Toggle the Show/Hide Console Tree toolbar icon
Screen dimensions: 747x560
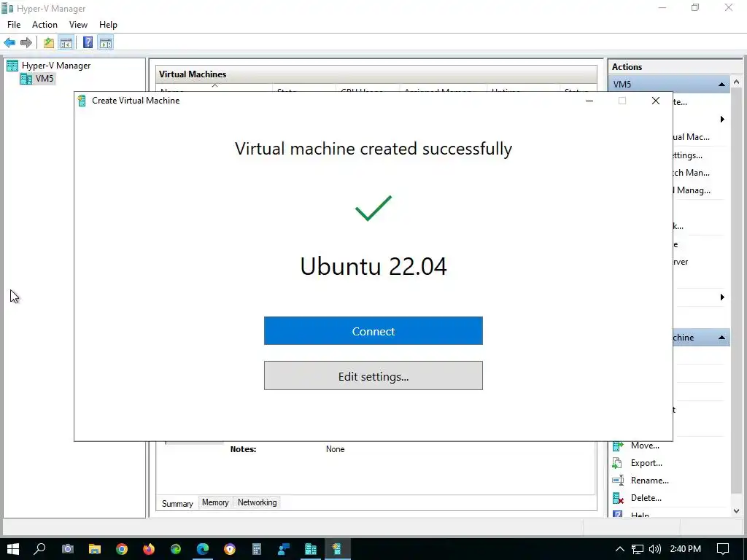click(x=66, y=43)
